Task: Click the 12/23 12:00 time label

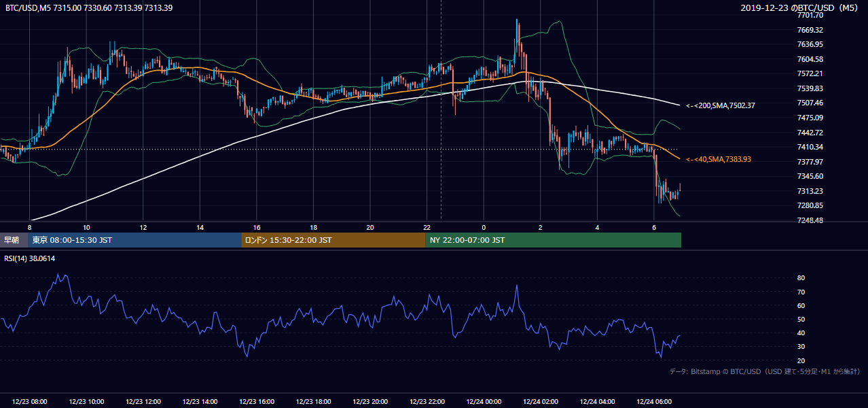Action: [x=143, y=402]
